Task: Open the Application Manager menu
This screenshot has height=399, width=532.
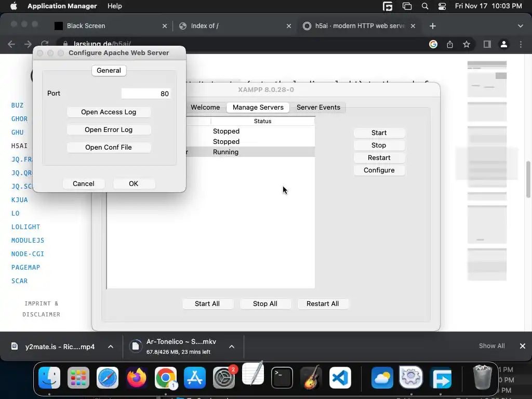Action: point(62,6)
